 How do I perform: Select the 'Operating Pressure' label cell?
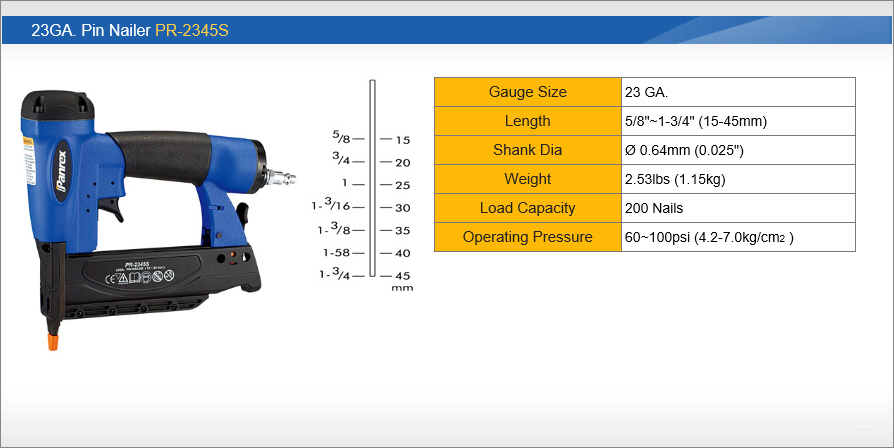[527, 237]
